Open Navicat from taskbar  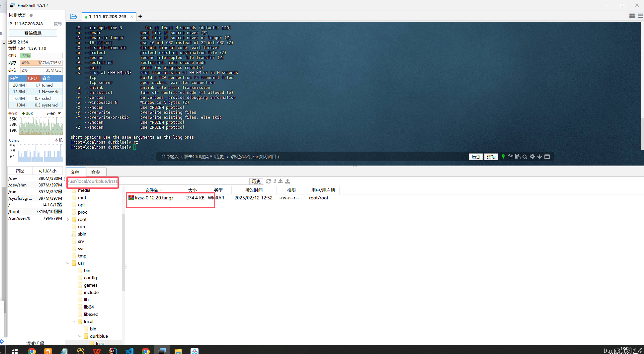click(x=81, y=351)
